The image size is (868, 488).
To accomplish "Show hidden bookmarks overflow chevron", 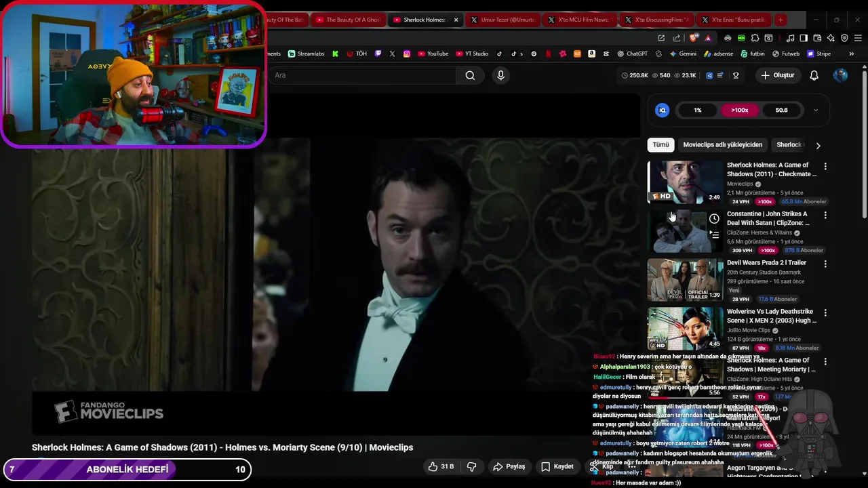I will [x=851, y=54].
